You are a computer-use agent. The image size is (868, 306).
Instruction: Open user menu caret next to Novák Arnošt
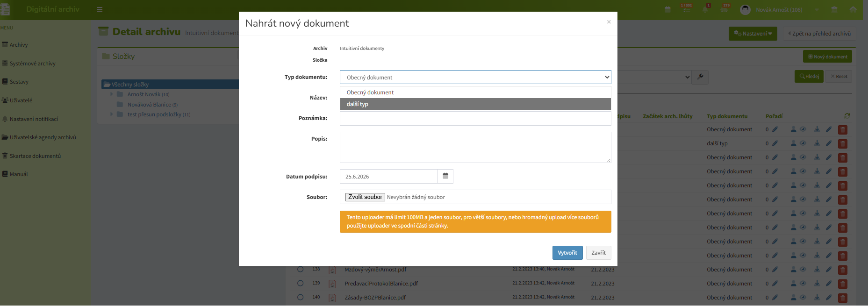coord(817,9)
